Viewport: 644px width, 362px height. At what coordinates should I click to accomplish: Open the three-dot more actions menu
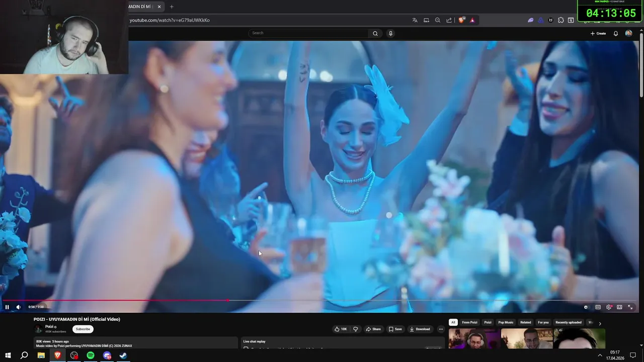tap(441, 329)
